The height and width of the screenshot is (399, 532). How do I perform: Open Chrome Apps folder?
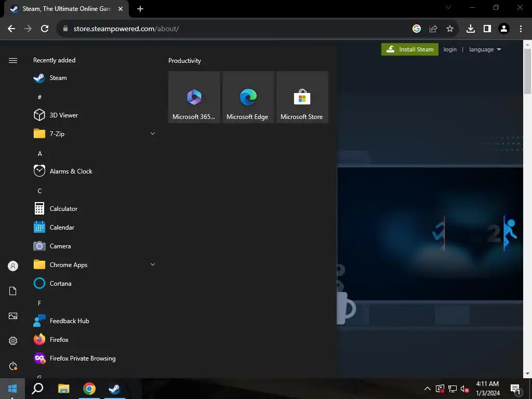(x=95, y=264)
